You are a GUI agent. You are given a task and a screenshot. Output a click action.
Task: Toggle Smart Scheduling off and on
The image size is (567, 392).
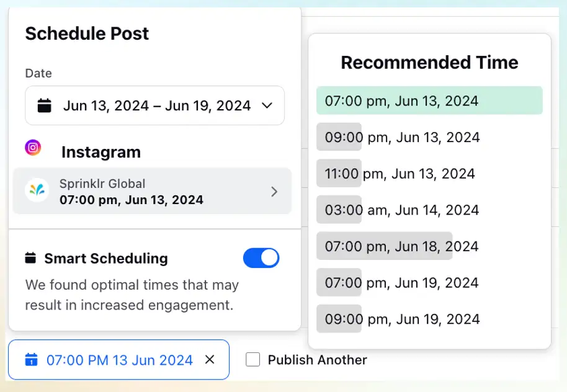(261, 258)
